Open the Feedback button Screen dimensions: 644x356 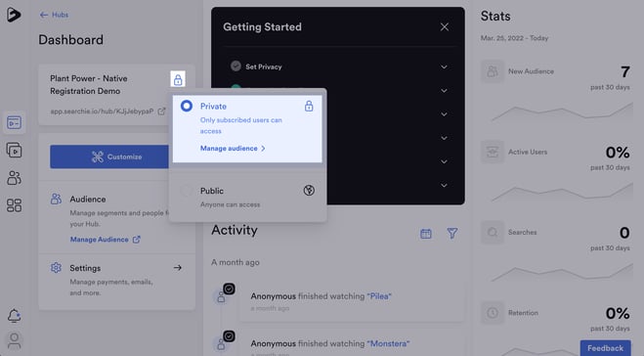605,348
